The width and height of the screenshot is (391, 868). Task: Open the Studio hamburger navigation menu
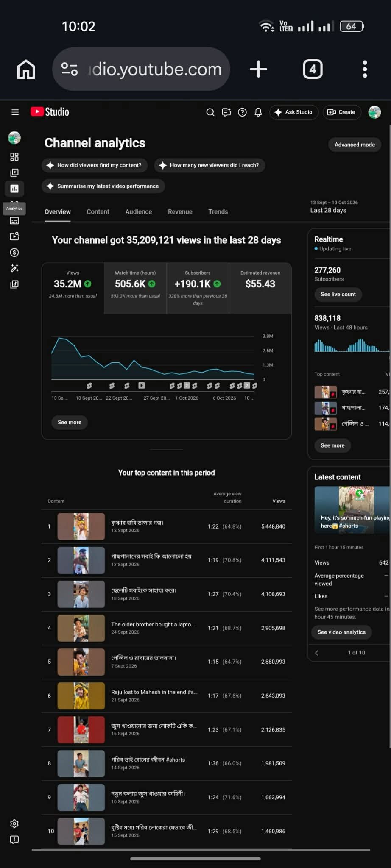15,112
